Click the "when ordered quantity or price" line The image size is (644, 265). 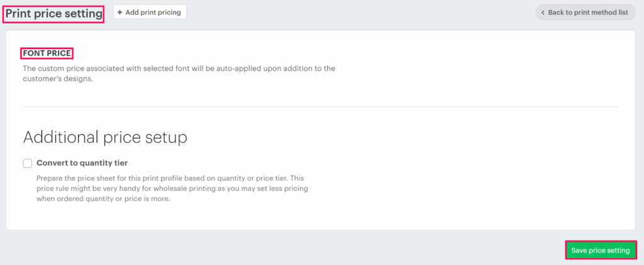coord(103,199)
